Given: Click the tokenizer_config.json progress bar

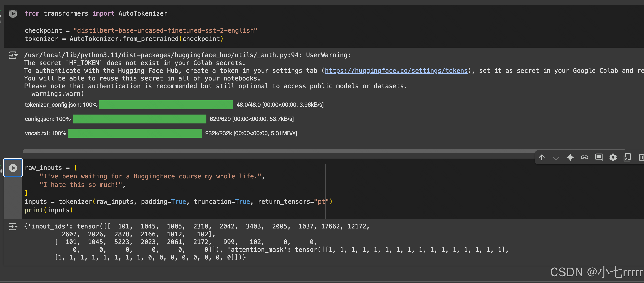Looking at the screenshot, I should [166, 105].
